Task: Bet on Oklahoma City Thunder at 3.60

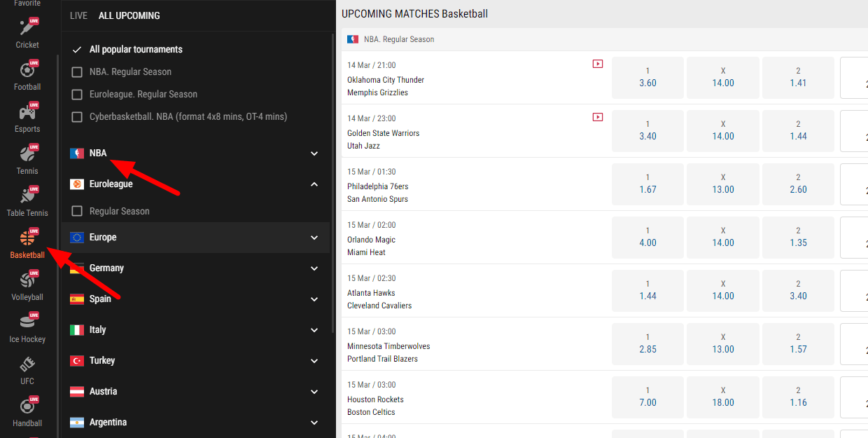Action: pyautogui.click(x=647, y=77)
